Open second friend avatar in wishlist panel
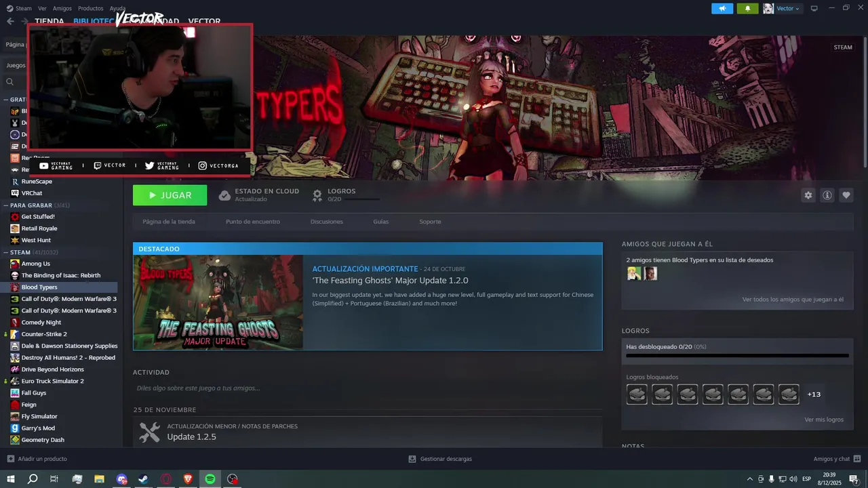Screen dimensions: 868x488 click(x=650, y=273)
